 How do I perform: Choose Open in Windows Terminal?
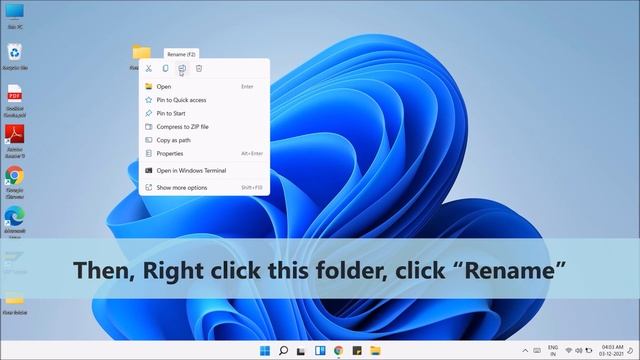click(x=204, y=171)
